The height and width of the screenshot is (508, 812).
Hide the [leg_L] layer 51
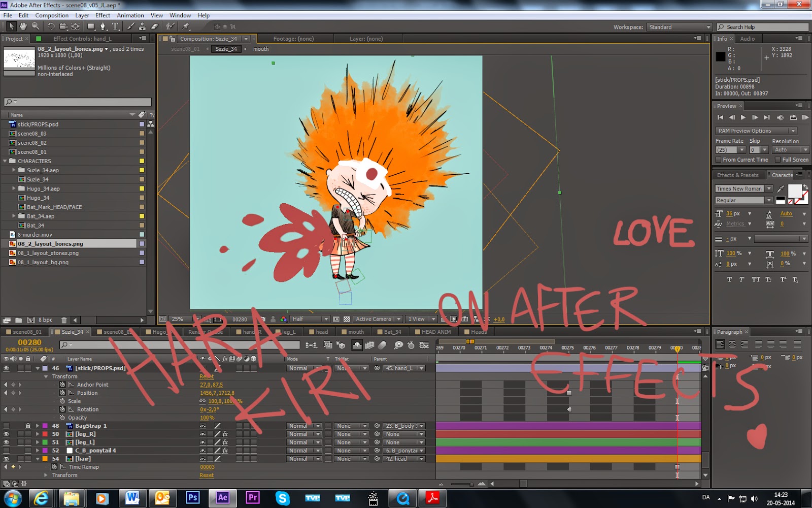click(x=7, y=442)
